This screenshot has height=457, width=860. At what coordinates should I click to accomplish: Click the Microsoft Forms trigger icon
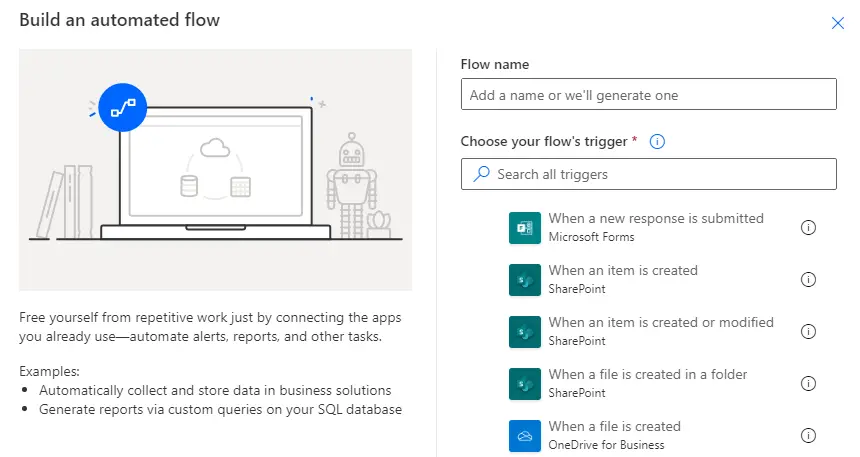525,228
